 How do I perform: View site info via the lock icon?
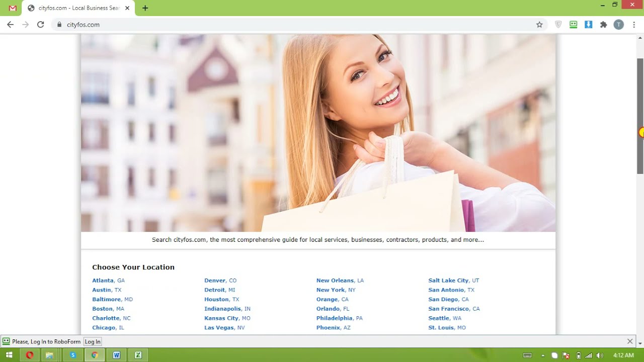[59, 24]
